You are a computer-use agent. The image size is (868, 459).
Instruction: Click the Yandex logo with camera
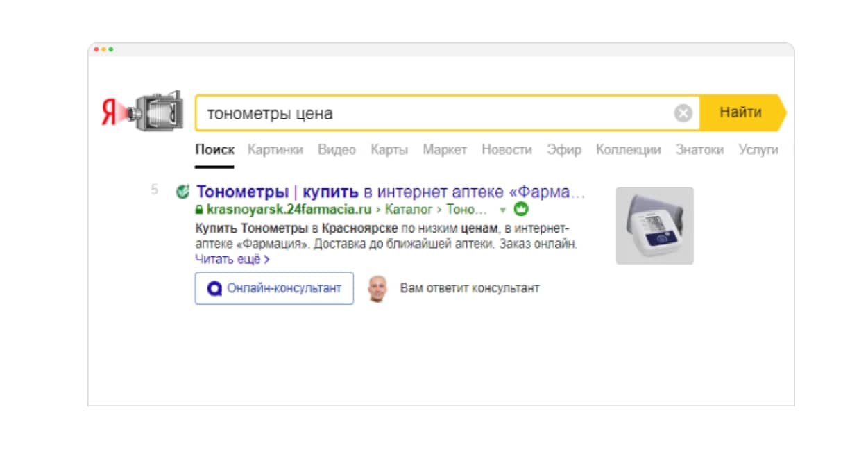[142, 111]
